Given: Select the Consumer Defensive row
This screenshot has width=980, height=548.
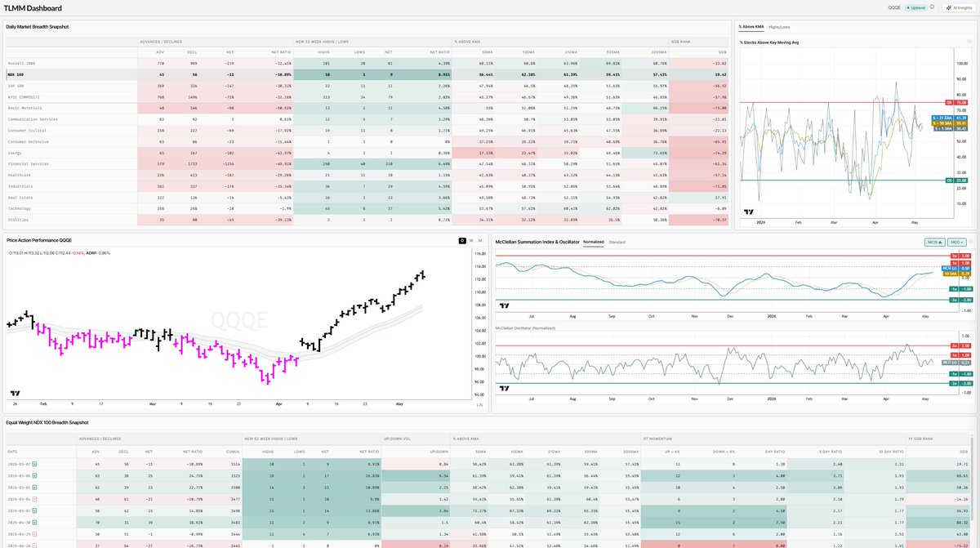Looking at the screenshot, I should pyautogui.click(x=367, y=141).
